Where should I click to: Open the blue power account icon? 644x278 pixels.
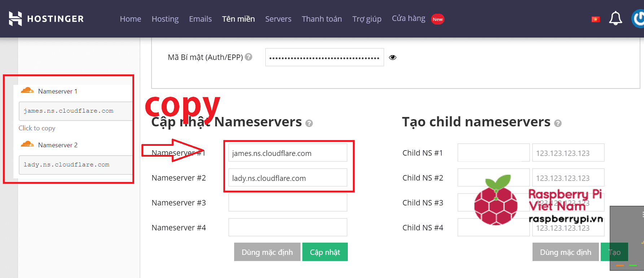(x=638, y=19)
